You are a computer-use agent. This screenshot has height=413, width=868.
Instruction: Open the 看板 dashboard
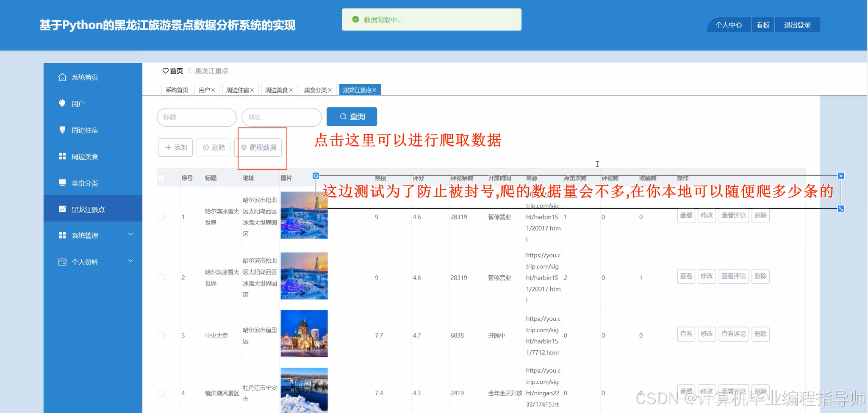coord(763,25)
